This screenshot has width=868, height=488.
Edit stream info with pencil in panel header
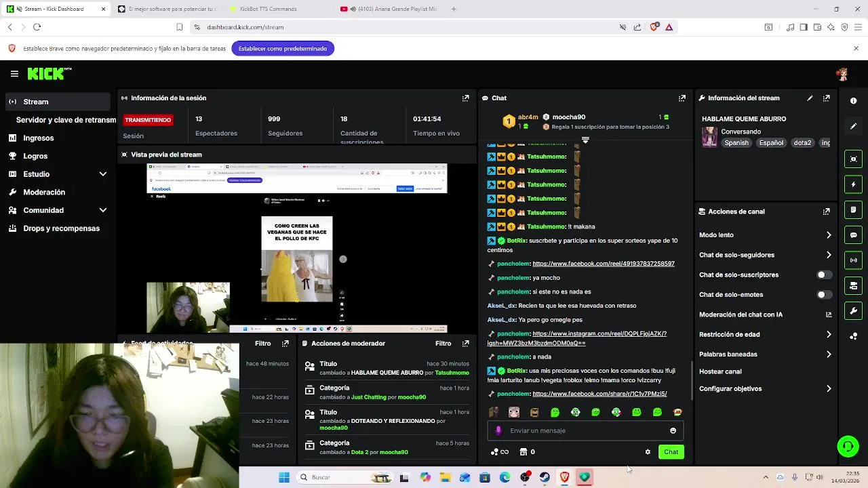810,98
